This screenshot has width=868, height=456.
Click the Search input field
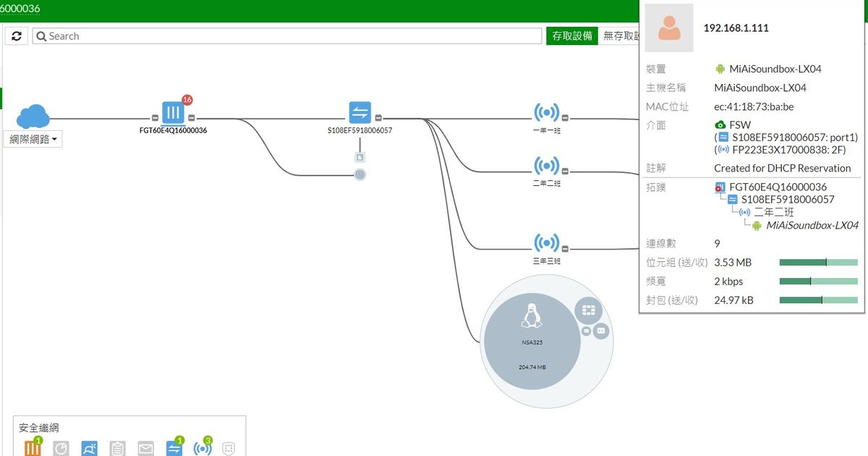[x=289, y=36]
